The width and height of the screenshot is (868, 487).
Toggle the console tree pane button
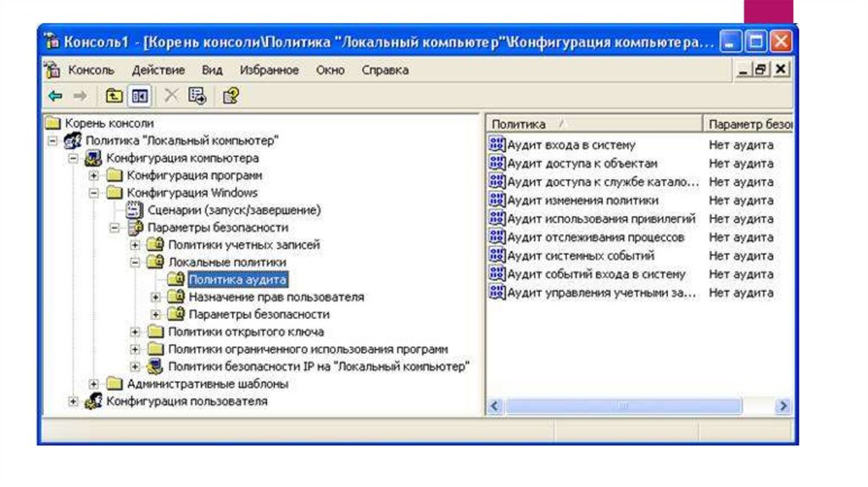coord(140,97)
